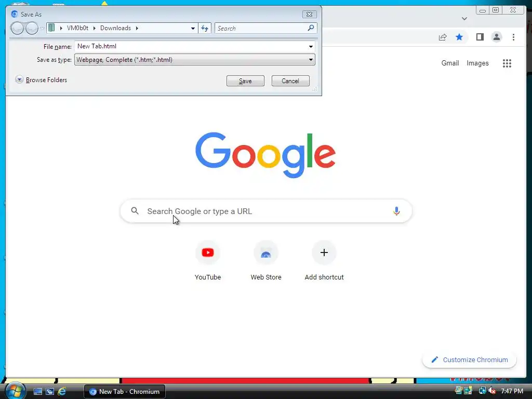The height and width of the screenshot is (399, 532).
Task: Open the tab search chevron in Chromium
Action: point(464,19)
